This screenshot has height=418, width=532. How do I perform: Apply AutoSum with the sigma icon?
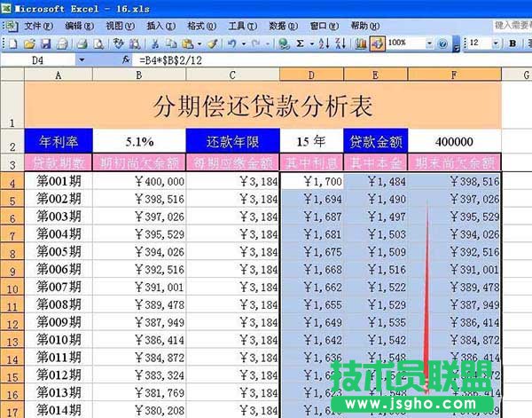(x=300, y=43)
